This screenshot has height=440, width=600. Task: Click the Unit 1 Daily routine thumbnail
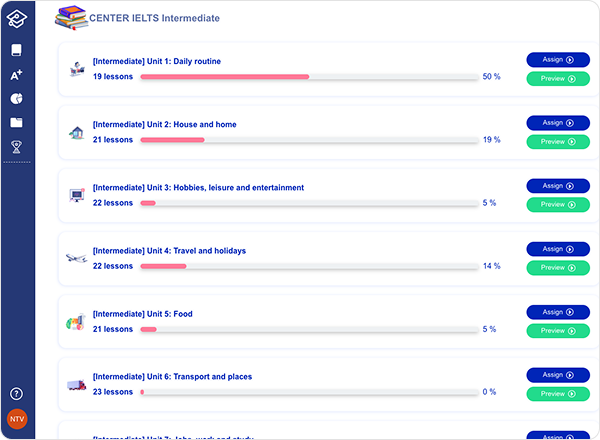point(76,69)
